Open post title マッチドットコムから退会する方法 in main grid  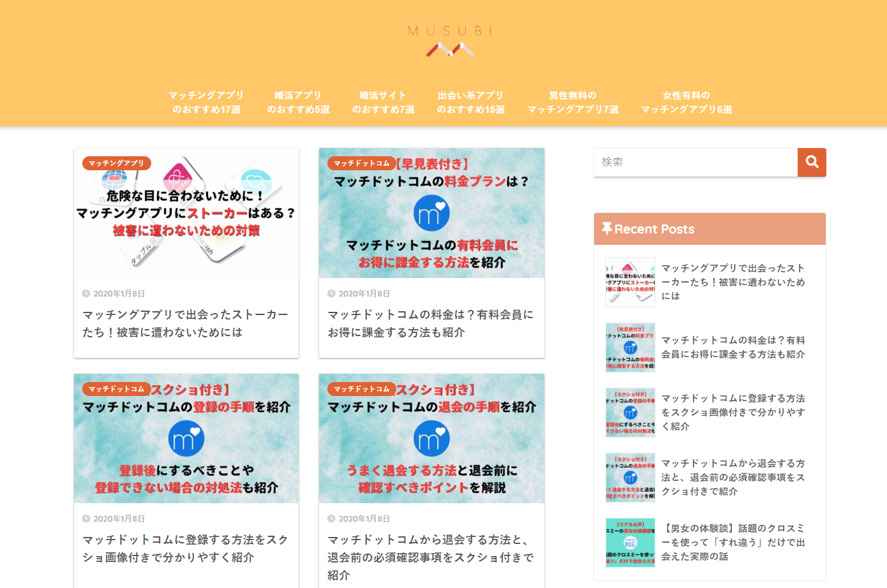tap(431, 557)
